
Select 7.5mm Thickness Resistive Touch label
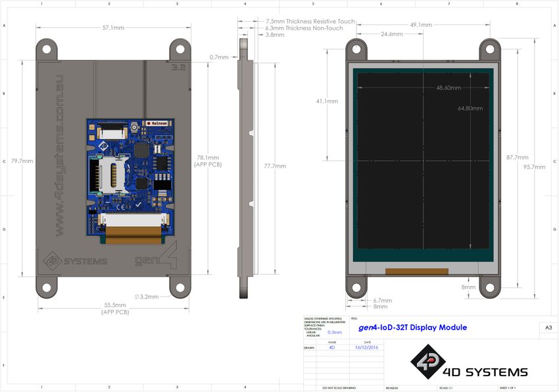pyautogui.click(x=310, y=22)
